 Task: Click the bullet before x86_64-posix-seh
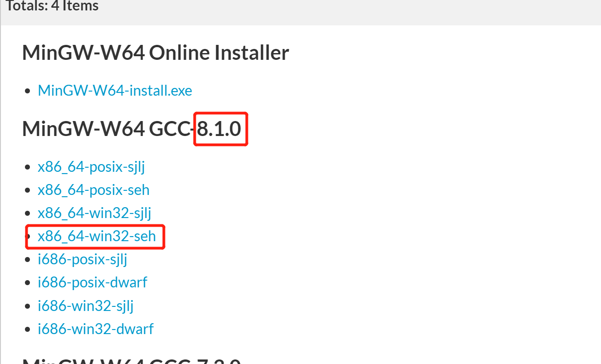(x=28, y=191)
